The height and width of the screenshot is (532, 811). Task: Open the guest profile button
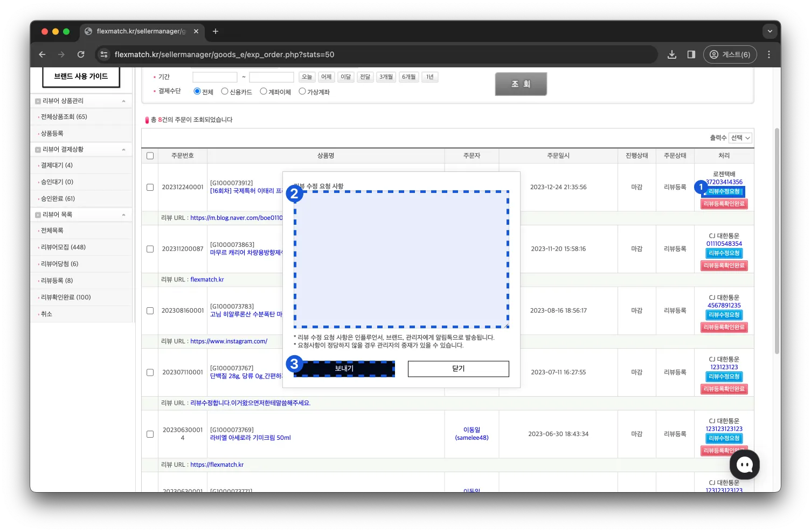click(730, 54)
